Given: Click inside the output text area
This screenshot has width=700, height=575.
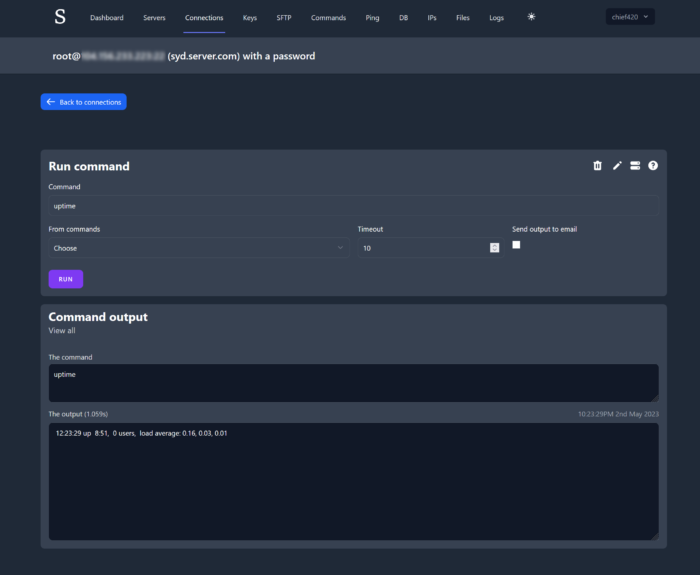Looking at the screenshot, I should coord(353,482).
